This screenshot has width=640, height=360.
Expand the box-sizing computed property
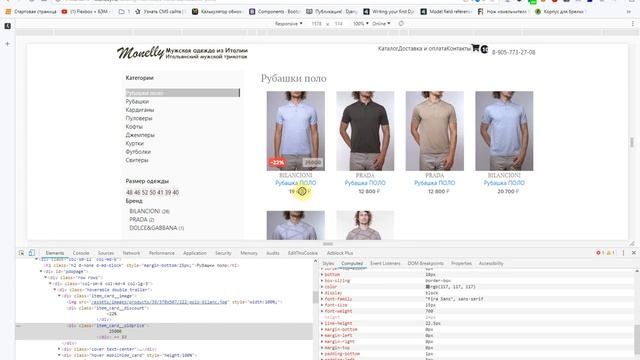click(322, 281)
